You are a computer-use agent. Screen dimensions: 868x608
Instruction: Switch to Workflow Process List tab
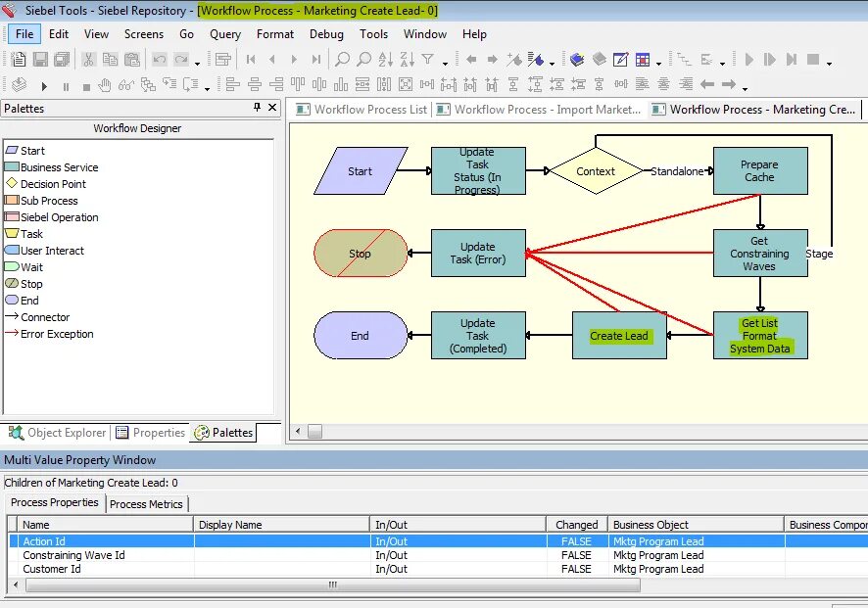pos(362,110)
